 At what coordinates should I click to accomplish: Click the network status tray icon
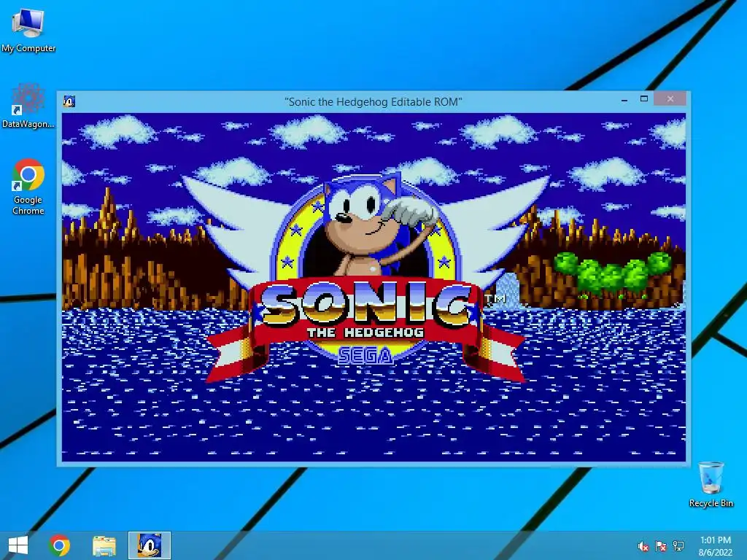tap(678, 546)
